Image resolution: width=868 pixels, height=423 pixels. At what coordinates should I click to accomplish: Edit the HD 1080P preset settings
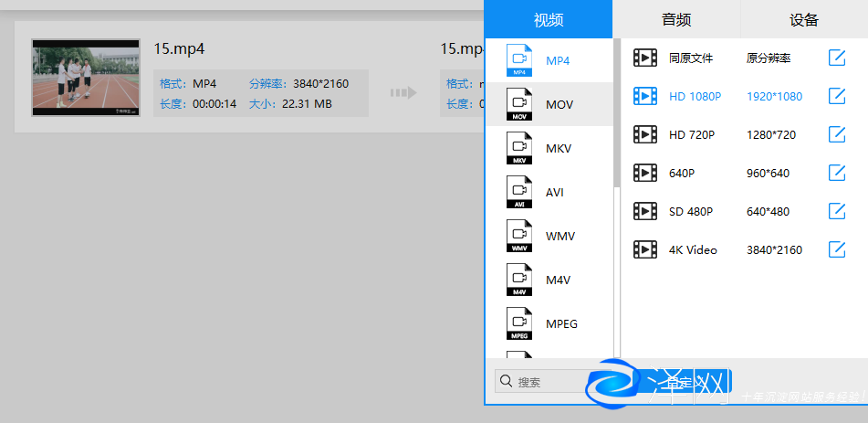point(836,96)
